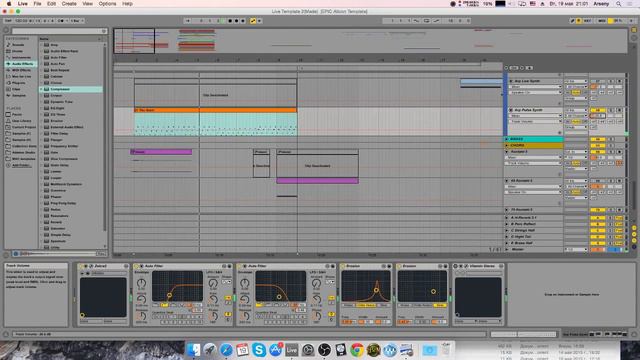This screenshot has width=640, height=360.
Task: Expand the BRASS group track
Action: pos(507,139)
